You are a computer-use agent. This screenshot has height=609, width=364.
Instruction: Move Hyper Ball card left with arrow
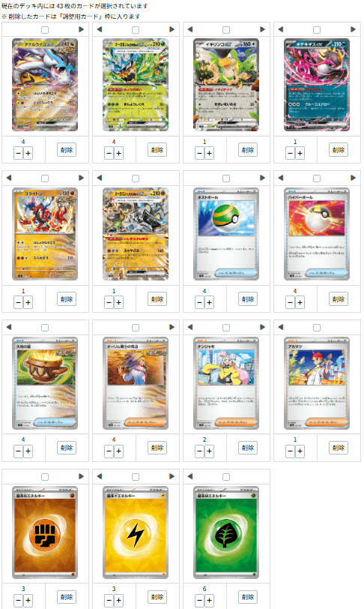coord(281,178)
